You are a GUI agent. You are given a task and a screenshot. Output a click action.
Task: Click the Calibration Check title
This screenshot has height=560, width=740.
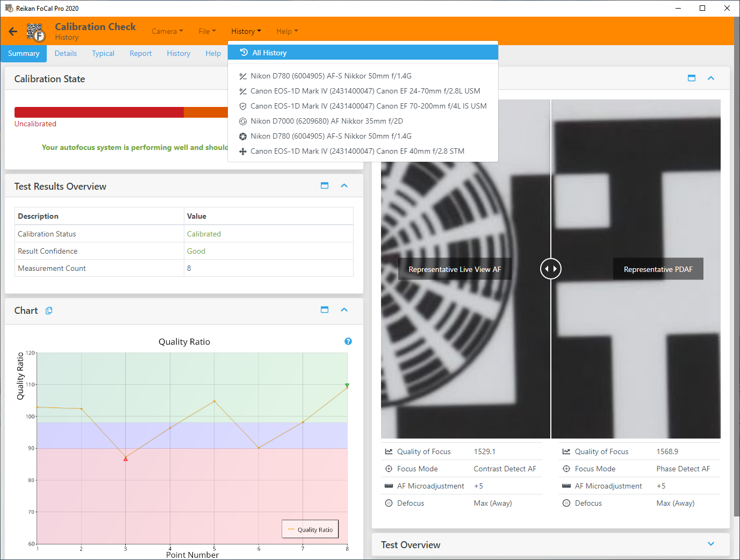pyautogui.click(x=95, y=27)
